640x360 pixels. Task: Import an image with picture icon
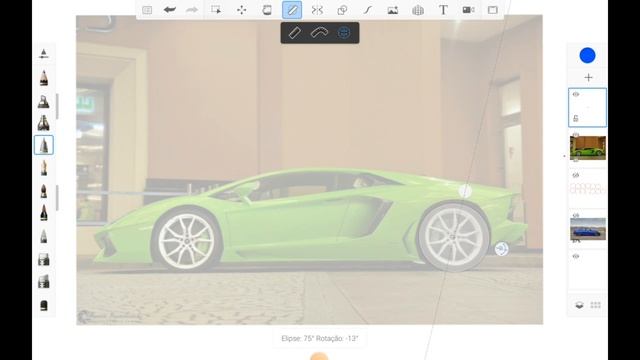coord(393,10)
